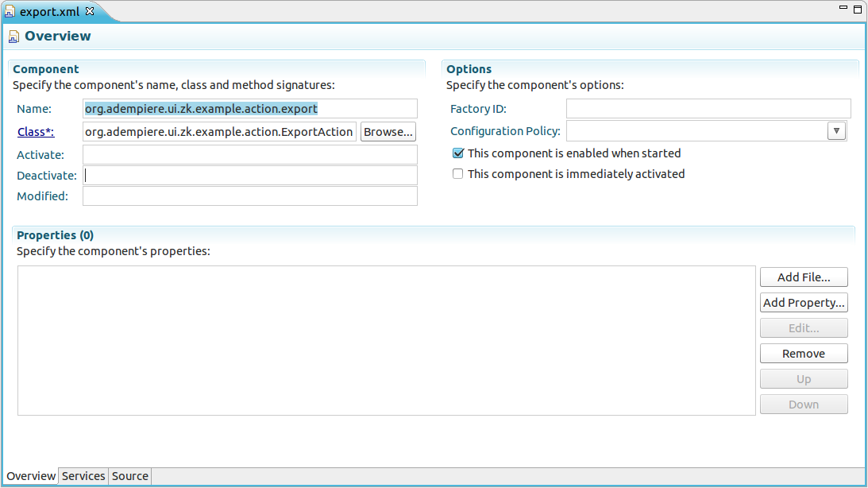
Task: Click the Browse... button for Class
Action: point(388,132)
